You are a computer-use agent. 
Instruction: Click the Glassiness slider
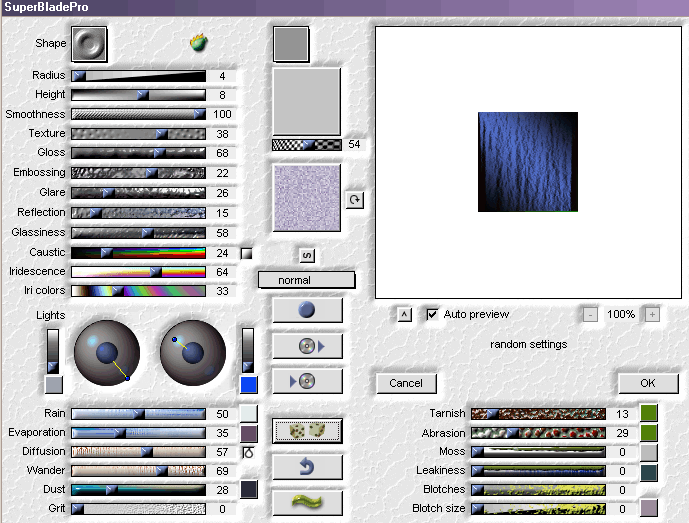pos(138,233)
